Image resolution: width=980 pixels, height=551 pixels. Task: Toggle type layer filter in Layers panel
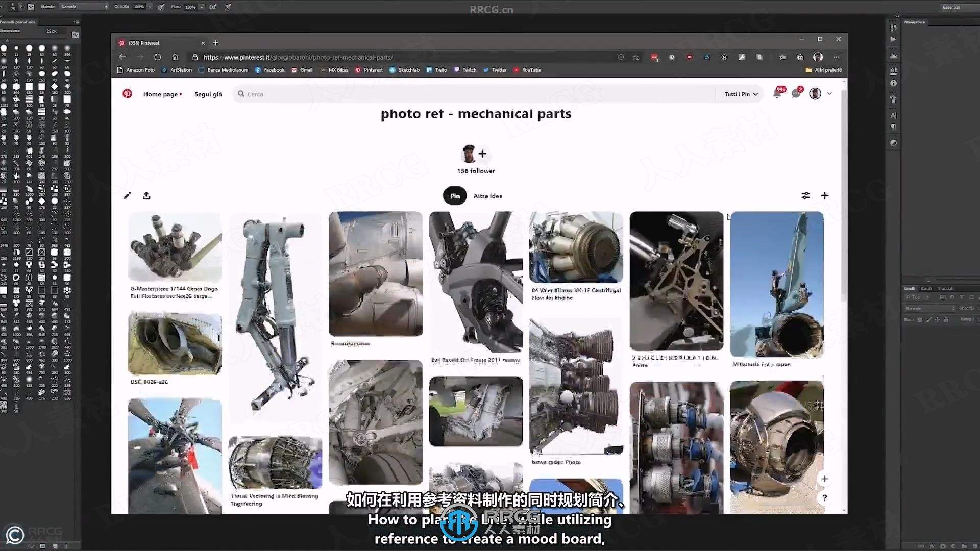click(962, 297)
